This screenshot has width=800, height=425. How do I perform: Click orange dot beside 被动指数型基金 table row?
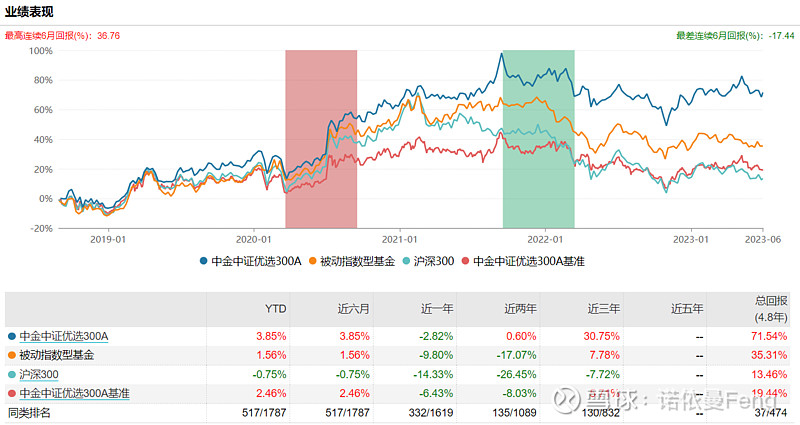tap(11, 354)
